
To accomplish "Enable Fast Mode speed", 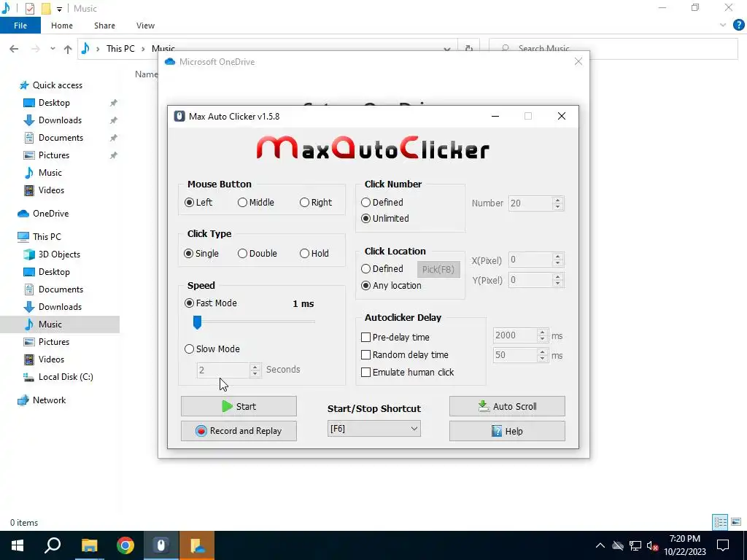I will pos(211,303).
